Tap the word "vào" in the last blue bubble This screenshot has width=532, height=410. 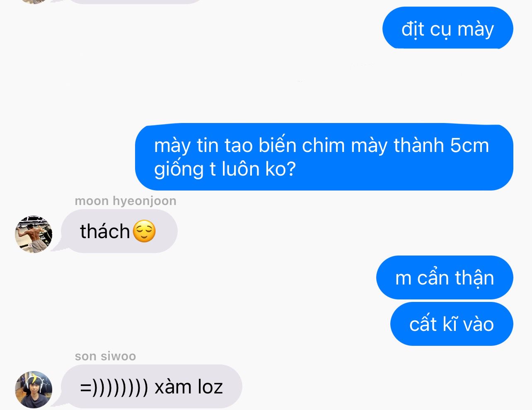pos(478,324)
